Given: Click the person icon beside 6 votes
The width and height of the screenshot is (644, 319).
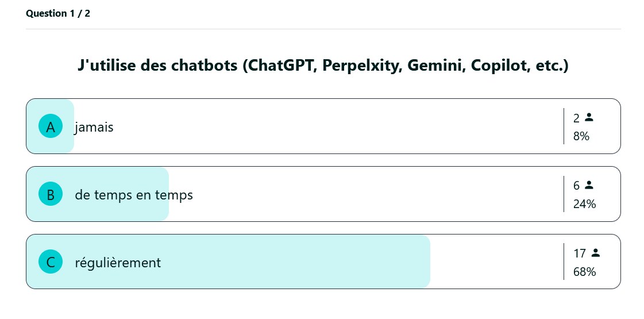Looking at the screenshot, I should click(589, 185).
